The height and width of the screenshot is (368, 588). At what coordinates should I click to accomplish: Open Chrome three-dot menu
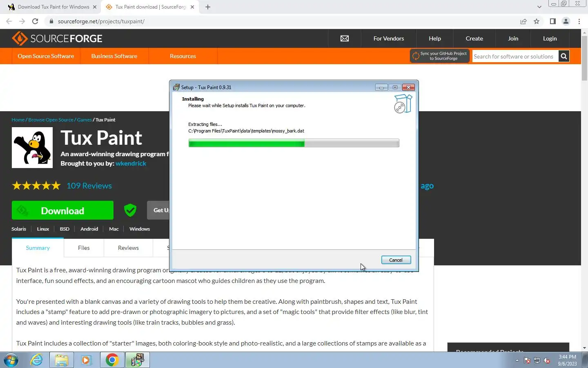[x=579, y=21]
